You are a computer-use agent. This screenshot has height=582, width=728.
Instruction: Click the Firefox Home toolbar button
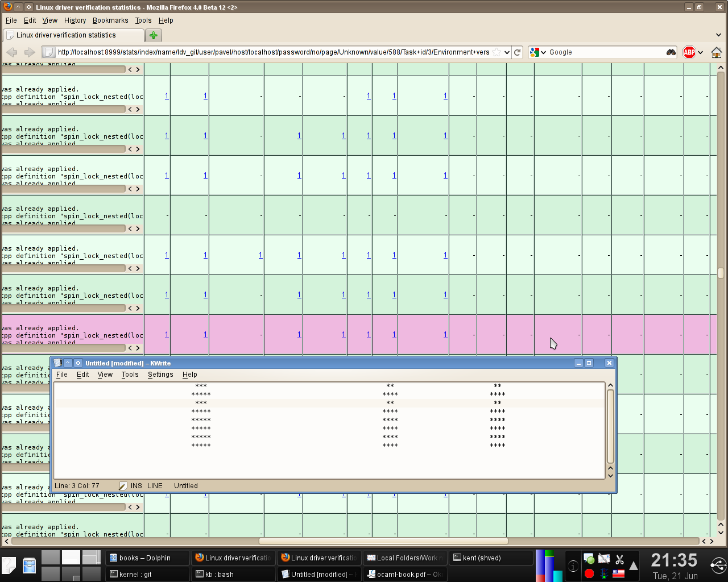tap(716, 52)
